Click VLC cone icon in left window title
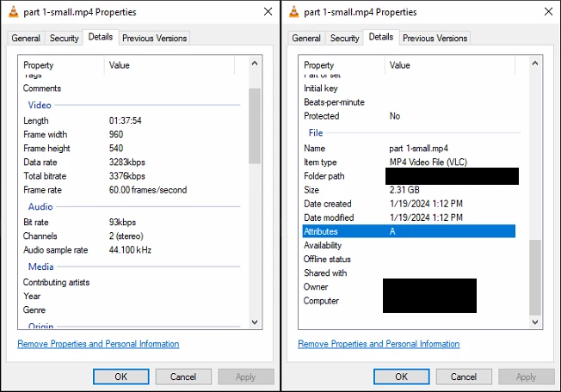The image size is (561, 392). (x=13, y=12)
